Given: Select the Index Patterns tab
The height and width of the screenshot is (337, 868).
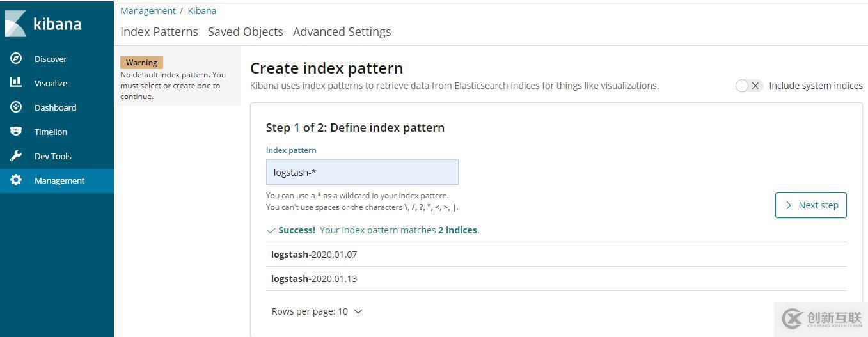Looking at the screenshot, I should (159, 32).
